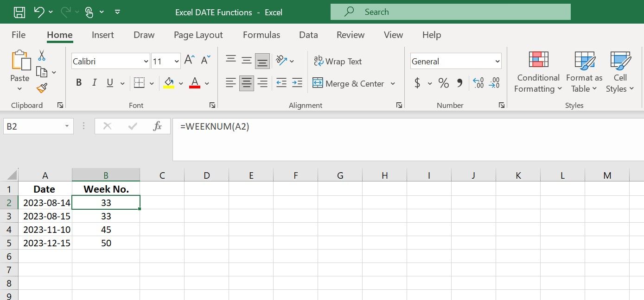This screenshot has width=644, height=300.
Task: Open the font name dropdown
Action: coord(144,61)
